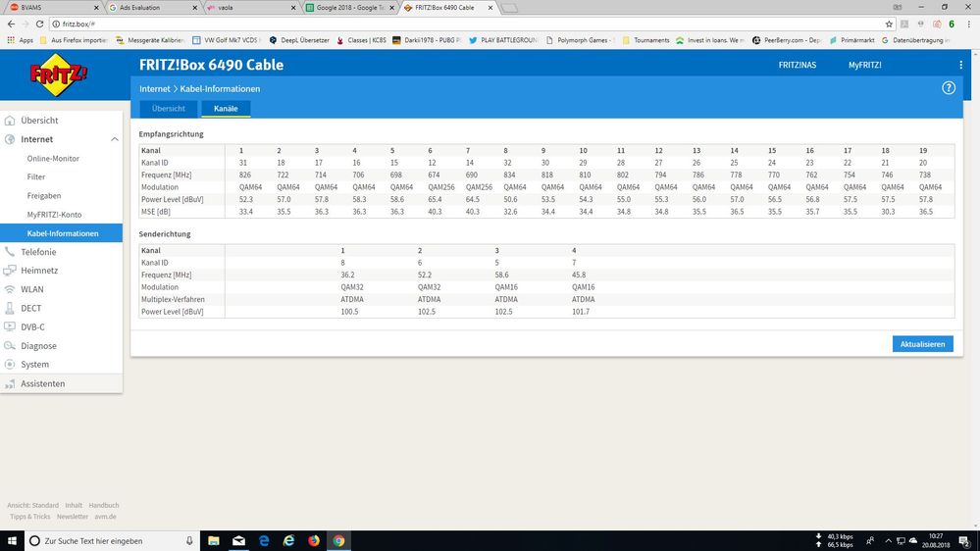The height and width of the screenshot is (551, 980).
Task: Open Chrome icon in the taskbar
Action: click(x=338, y=541)
